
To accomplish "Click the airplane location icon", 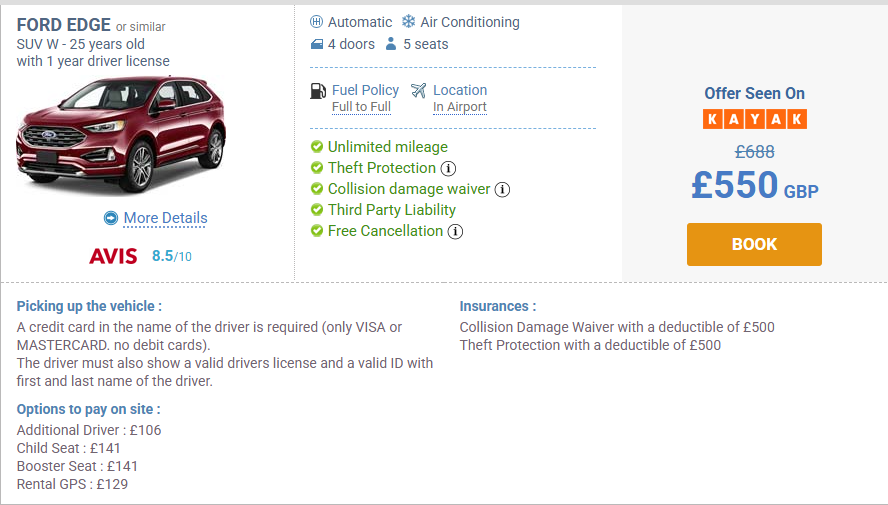I will (x=418, y=91).
